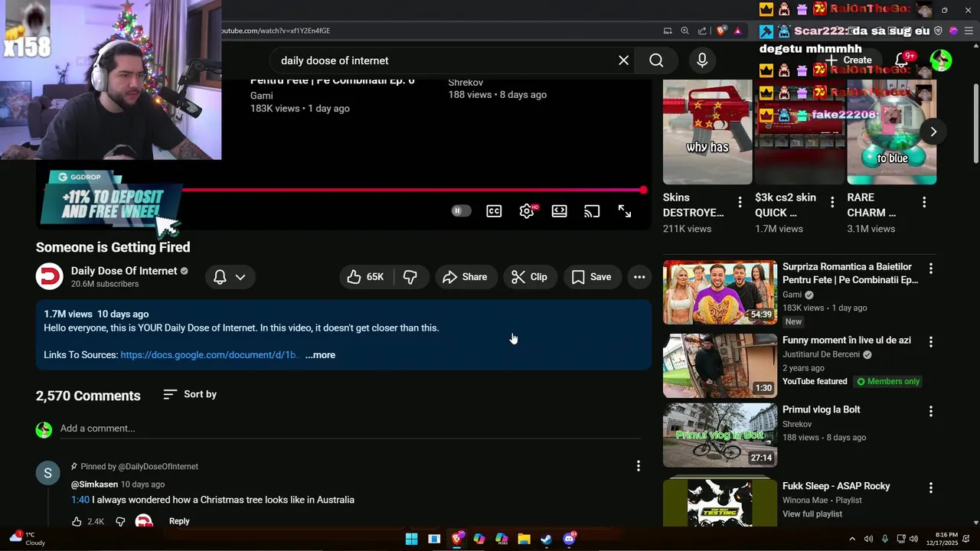This screenshot has width=980, height=551.
Task: Open Discord from the taskbar
Action: [x=569, y=539]
